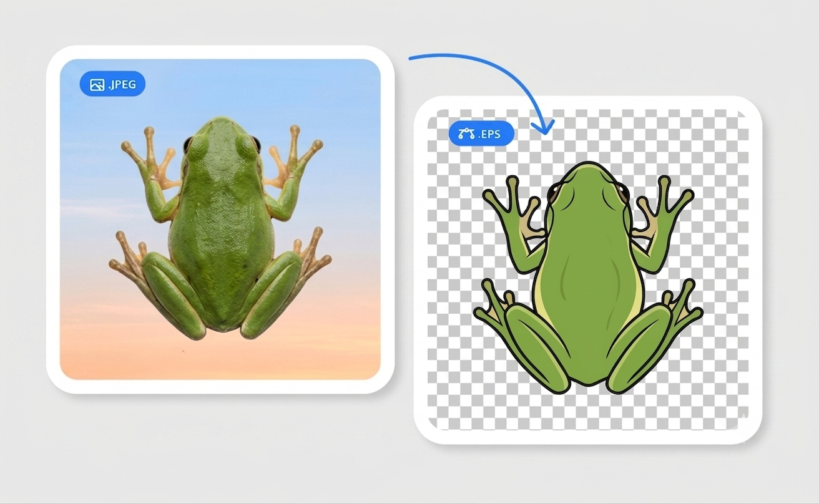Click the start of the blue curved arrow
Screen dimensions: 819x504
413,59
